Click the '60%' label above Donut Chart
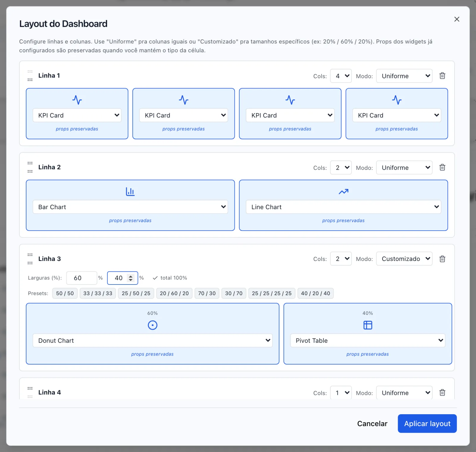 pos(153,313)
